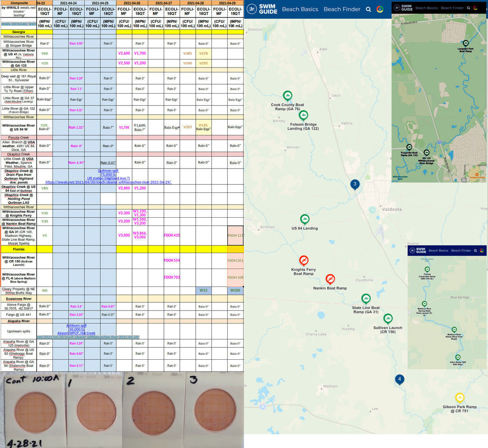Select the yellow Georgia header row label
Viewport: 488px width, 448px height.
[19, 32]
